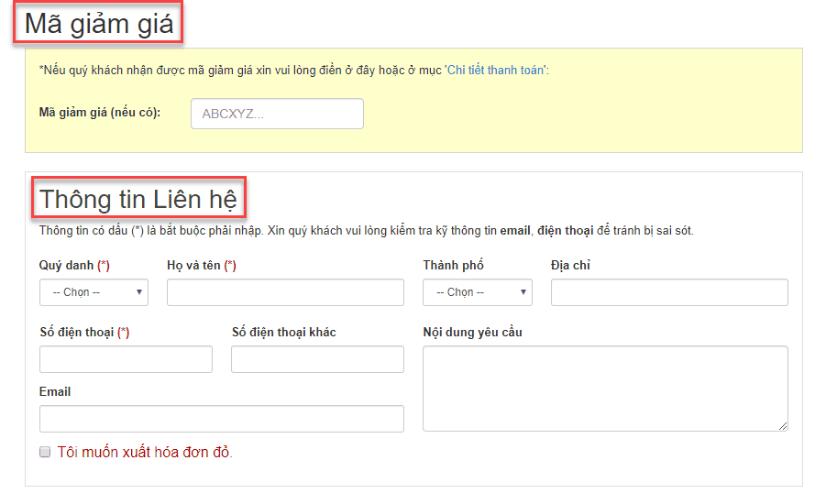Tick the red invoice checkbox
826x504 pixels.
[x=45, y=452]
